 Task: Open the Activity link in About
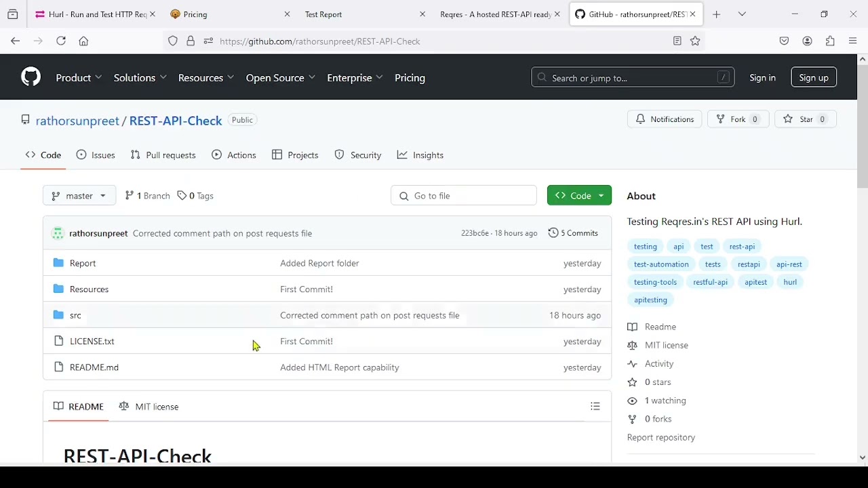click(x=651, y=364)
